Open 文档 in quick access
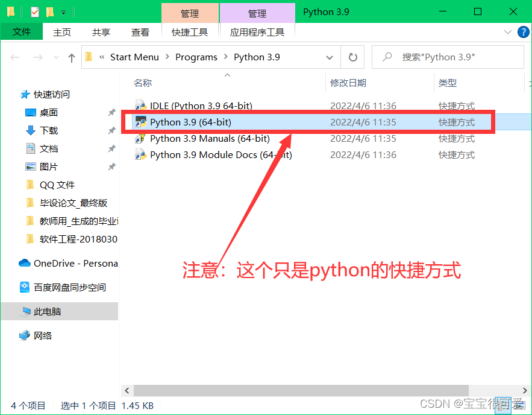Viewport: 532px width, 415px height. [49, 149]
